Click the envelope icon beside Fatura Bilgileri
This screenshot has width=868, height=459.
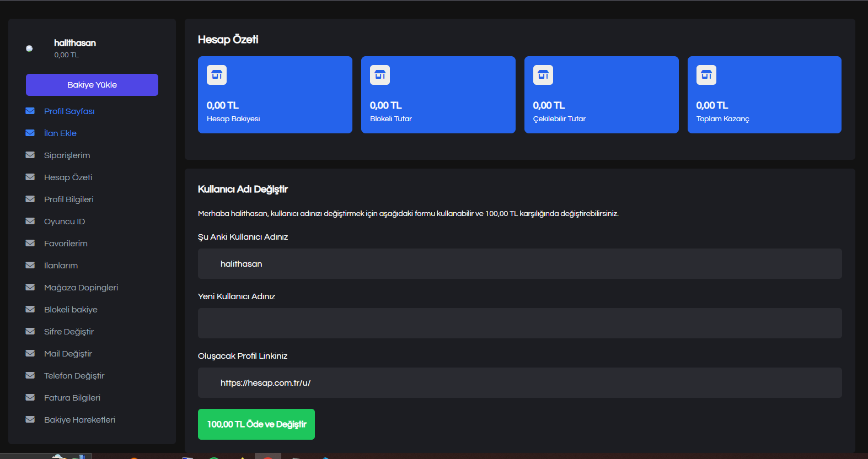(x=30, y=397)
